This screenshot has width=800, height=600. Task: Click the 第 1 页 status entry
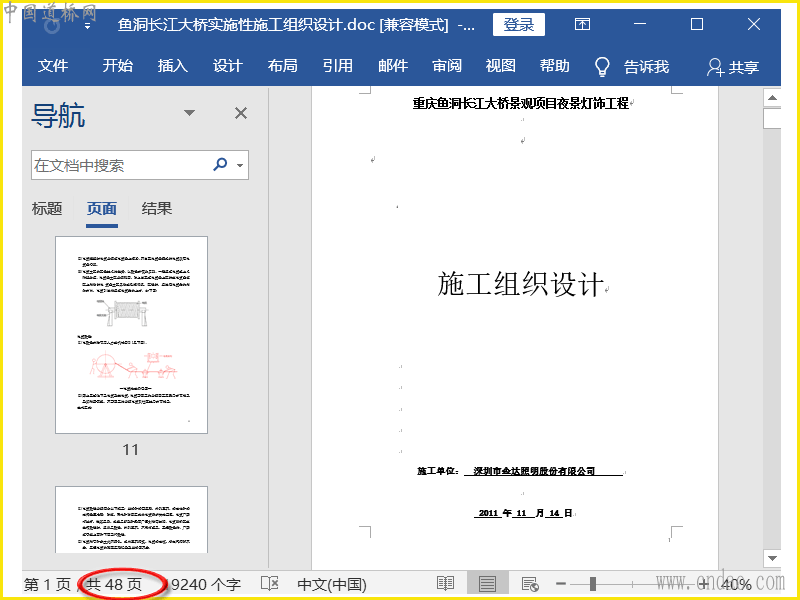point(47,584)
